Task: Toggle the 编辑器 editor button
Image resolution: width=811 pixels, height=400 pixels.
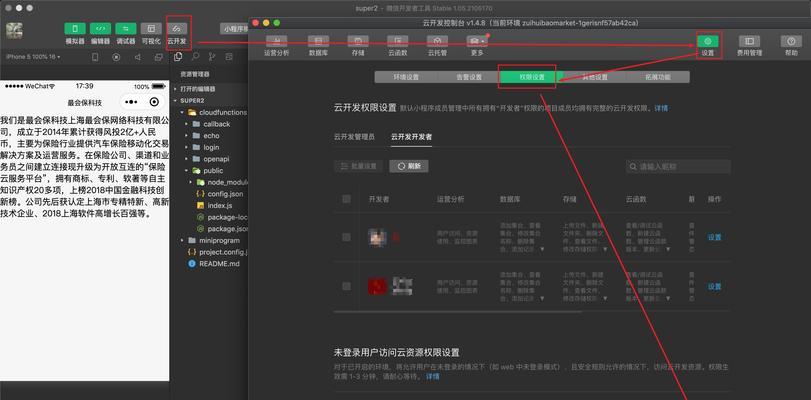Action: tap(100, 29)
